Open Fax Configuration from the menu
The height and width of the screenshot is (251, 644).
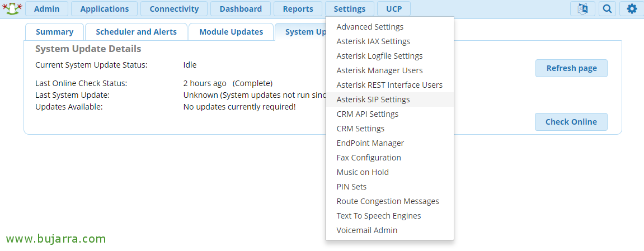click(x=389, y=158)
